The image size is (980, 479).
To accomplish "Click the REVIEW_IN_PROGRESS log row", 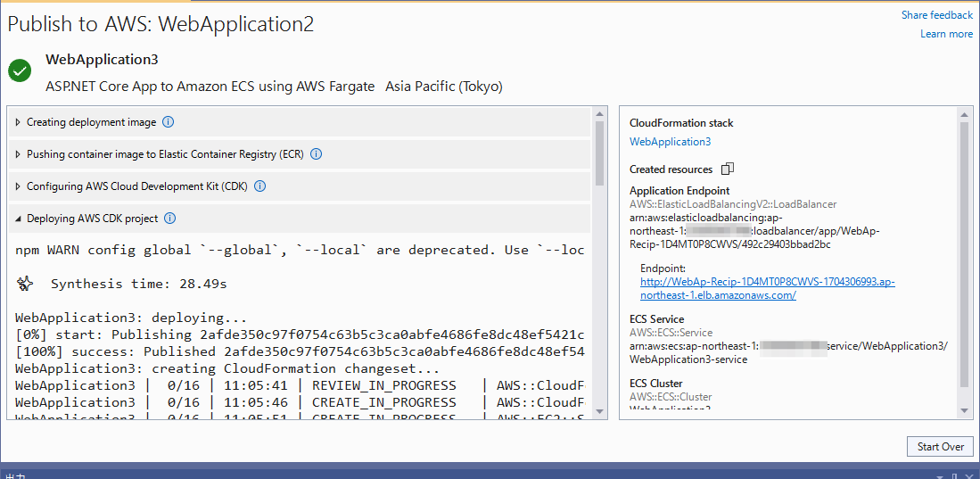I will point(300,385).
